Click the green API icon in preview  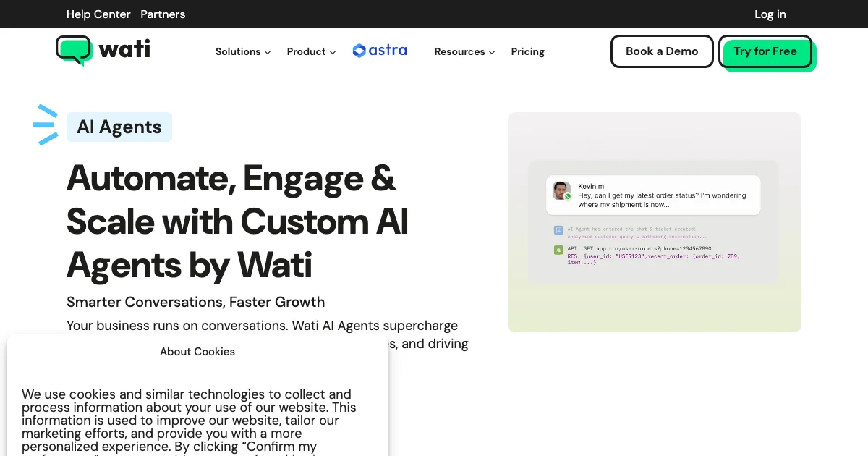(558, 250)
